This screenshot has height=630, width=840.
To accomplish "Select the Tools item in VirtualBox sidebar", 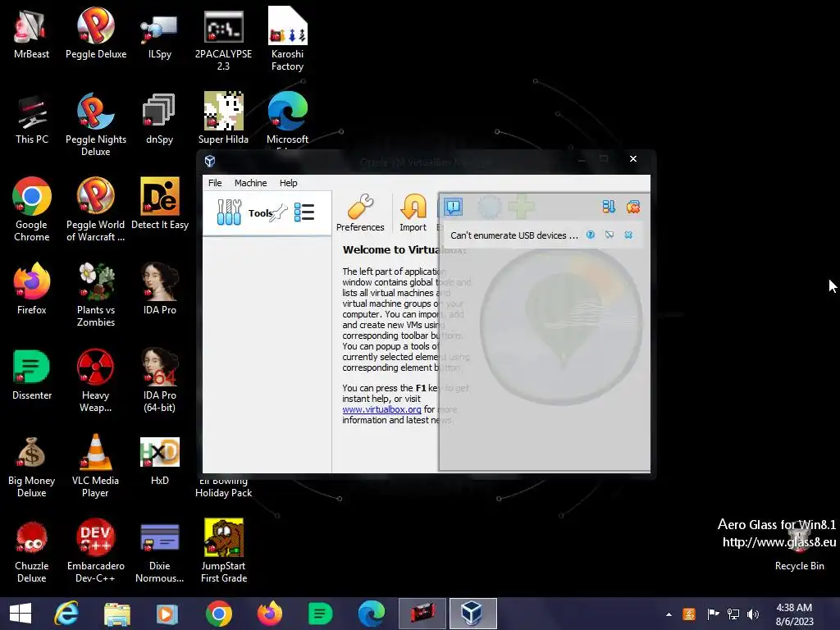I will point(267,212).
